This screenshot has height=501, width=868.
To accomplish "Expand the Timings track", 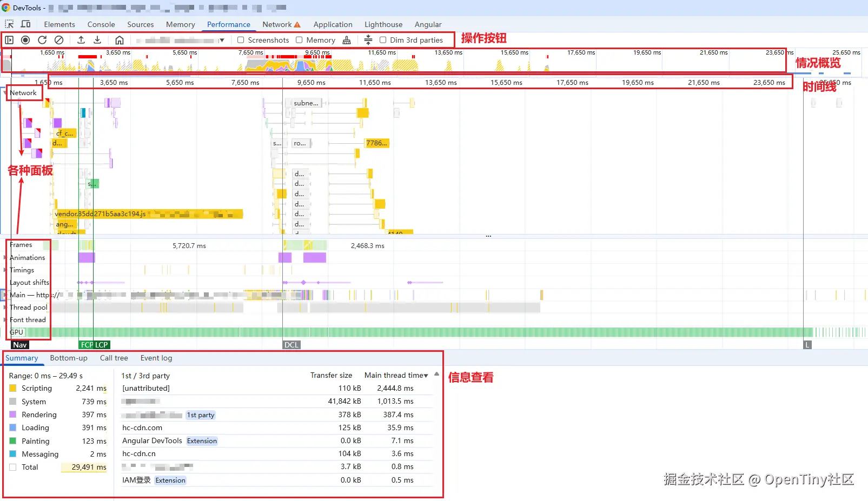I will (5, 270).
